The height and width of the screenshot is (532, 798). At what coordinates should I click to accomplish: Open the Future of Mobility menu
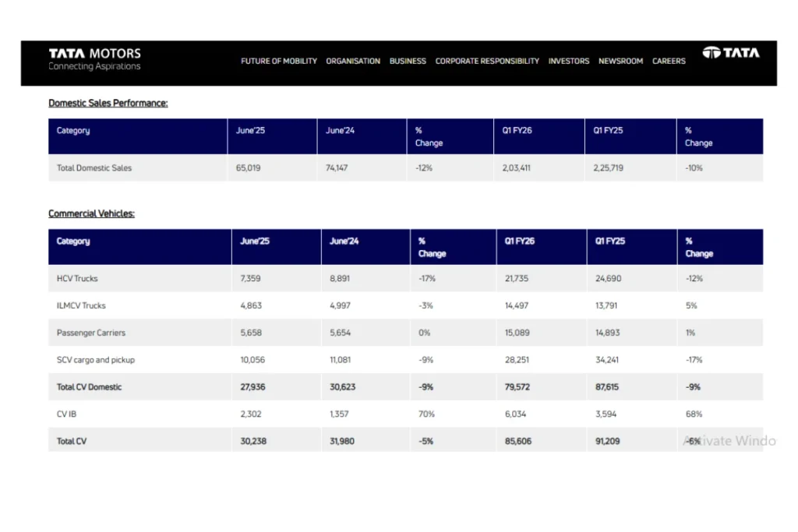(279, 61)
